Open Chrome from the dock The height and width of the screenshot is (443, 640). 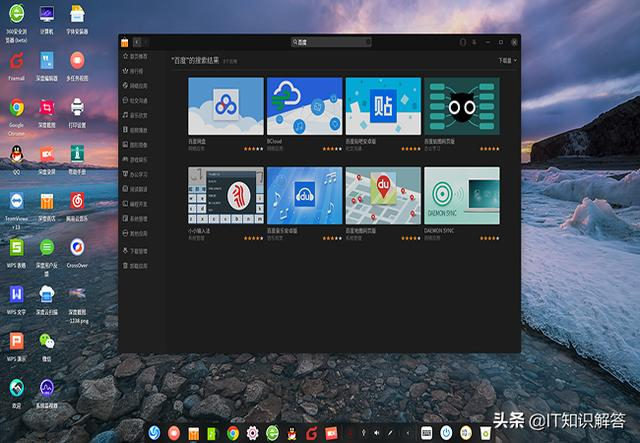click(x=233, y=433)
